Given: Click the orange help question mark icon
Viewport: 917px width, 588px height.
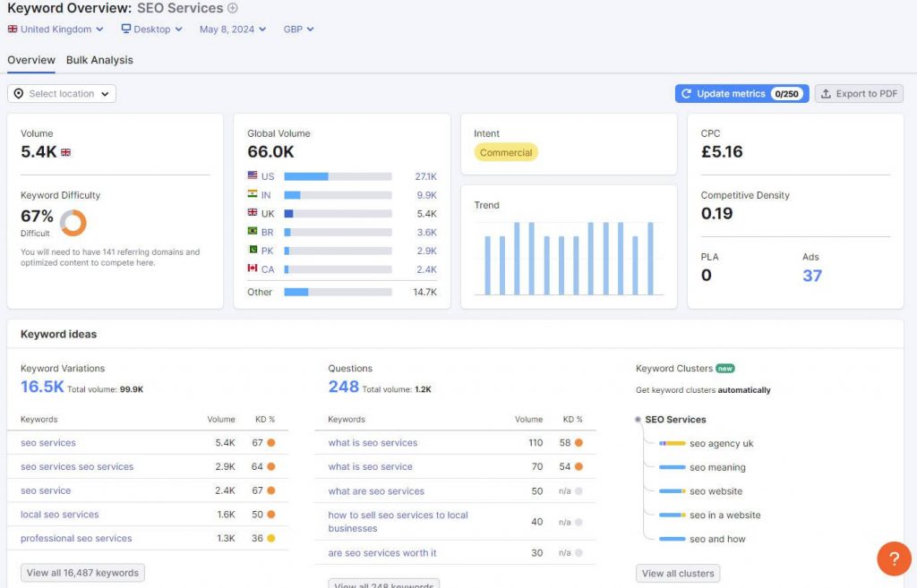Looking at the screenshot, I should (x=893, y=558).
